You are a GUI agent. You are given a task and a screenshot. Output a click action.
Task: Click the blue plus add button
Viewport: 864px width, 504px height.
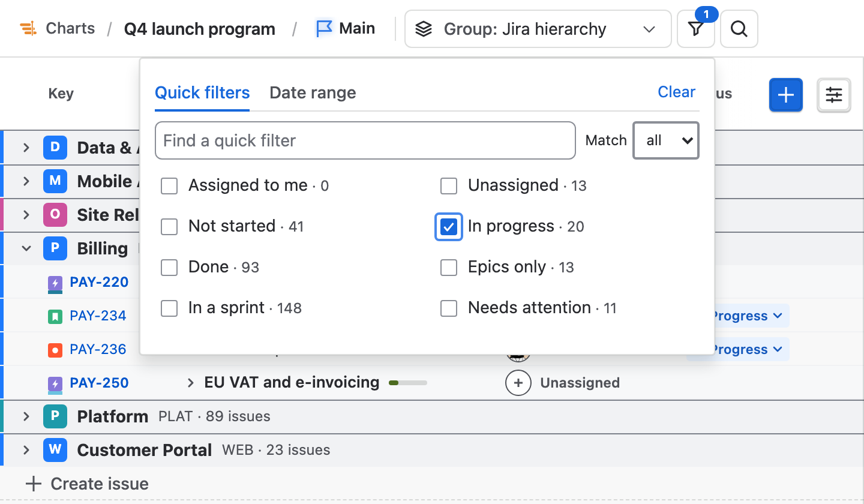[x=786, y=95]
